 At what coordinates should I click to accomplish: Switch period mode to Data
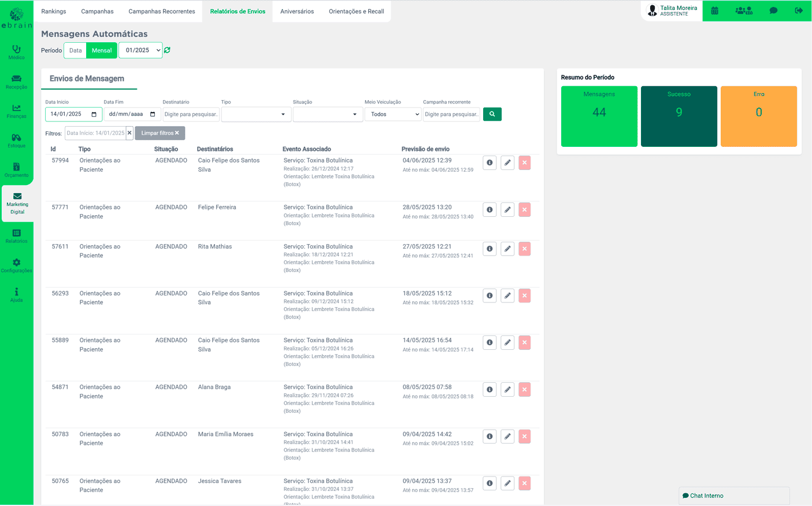tap(75, 51)
